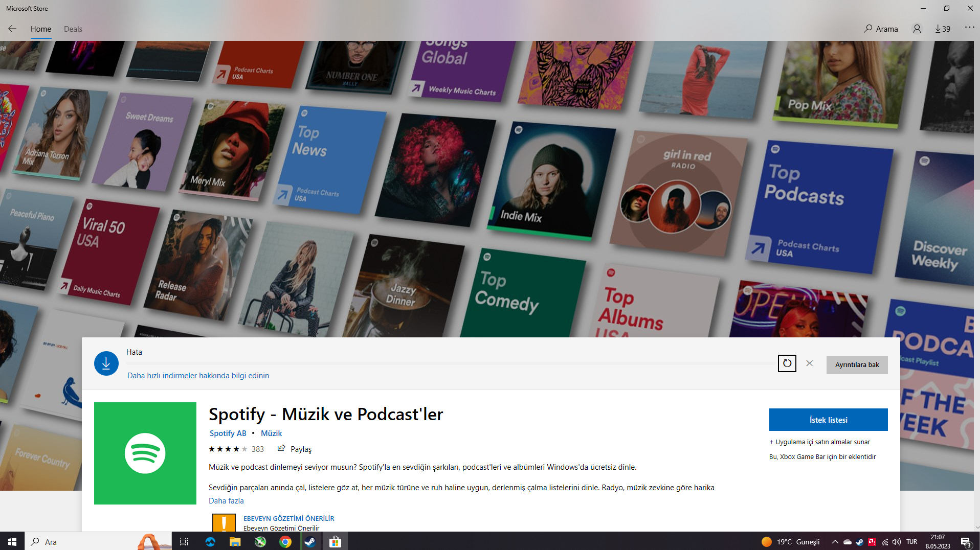This screenshot has width=980, height=550.
Task: Dismiss the Hata error notification
Action: pos(810,363)
